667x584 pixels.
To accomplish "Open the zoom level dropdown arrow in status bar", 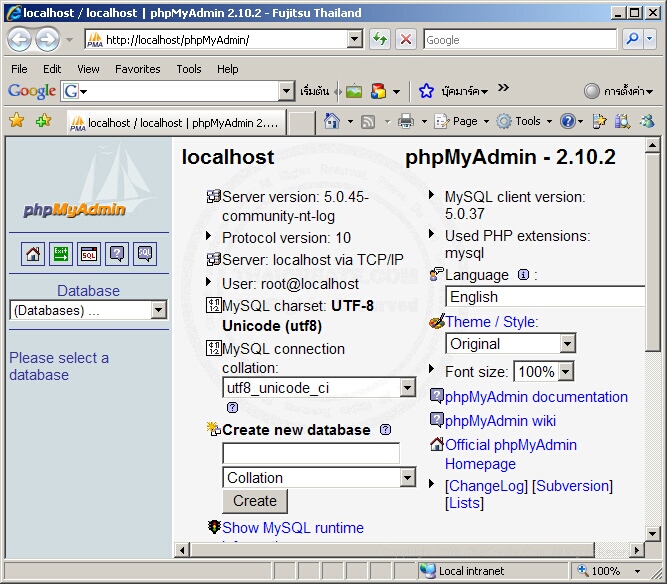I will tap(637, 571).
